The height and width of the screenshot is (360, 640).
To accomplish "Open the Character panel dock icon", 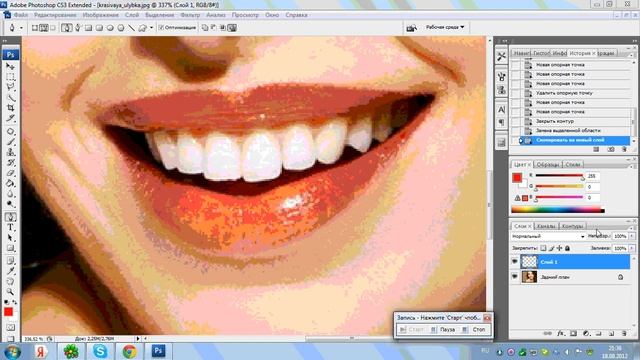I will [502, 109].
